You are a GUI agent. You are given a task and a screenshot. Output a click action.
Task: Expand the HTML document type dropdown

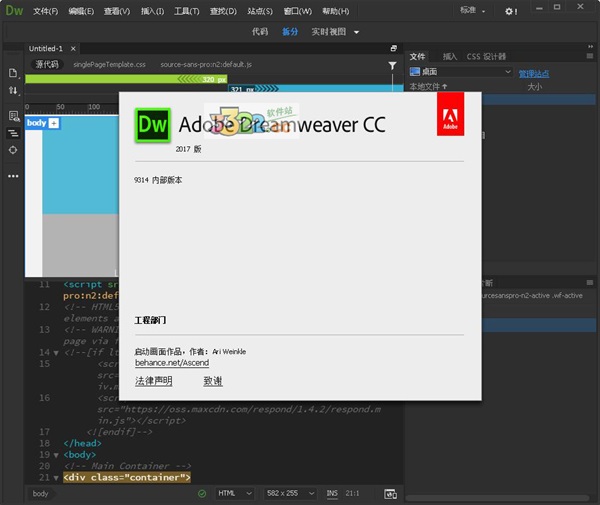(233, 494)
